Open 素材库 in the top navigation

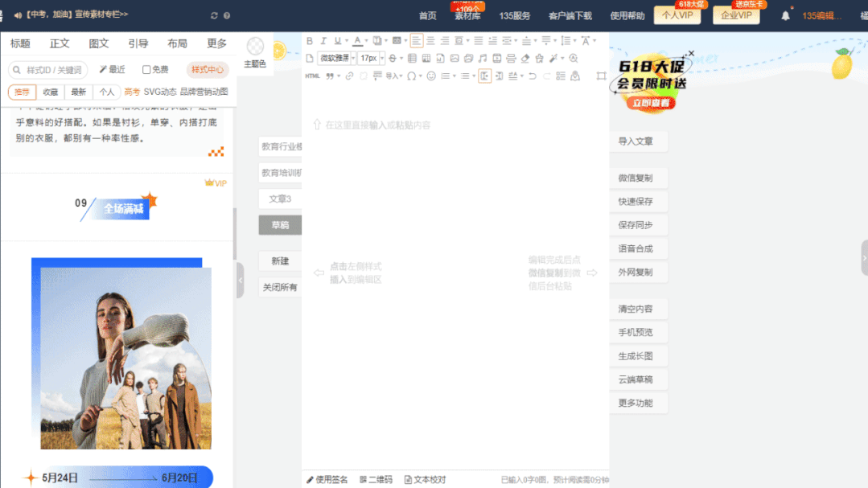point(467,16)
